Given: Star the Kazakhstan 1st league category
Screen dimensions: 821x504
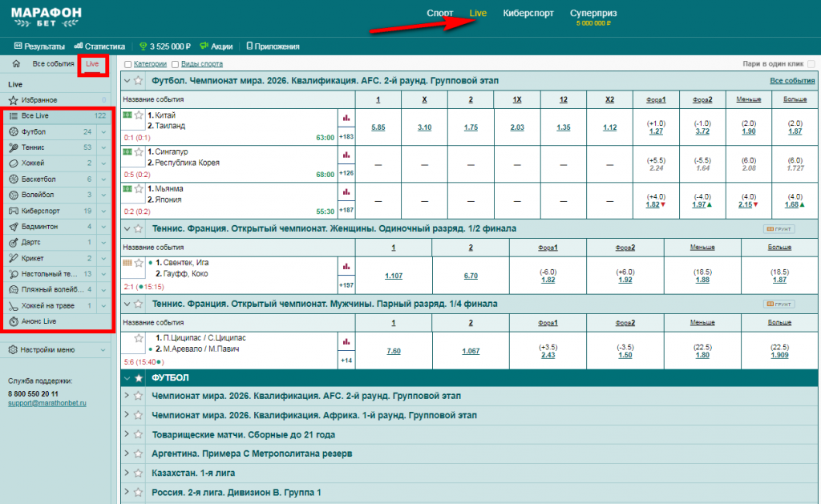Looking at the screenshot, I should pyautogui.click(x=138, y=473).
